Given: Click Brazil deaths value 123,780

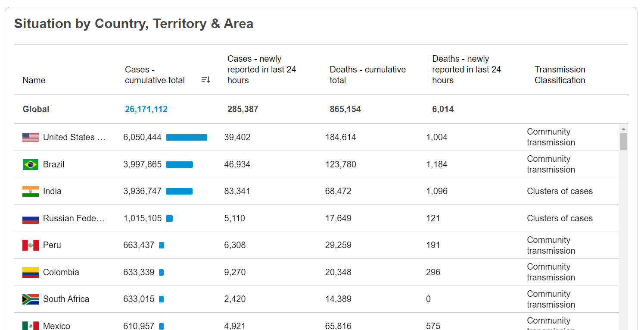Looking at the screenshot, I should [341, 164].
